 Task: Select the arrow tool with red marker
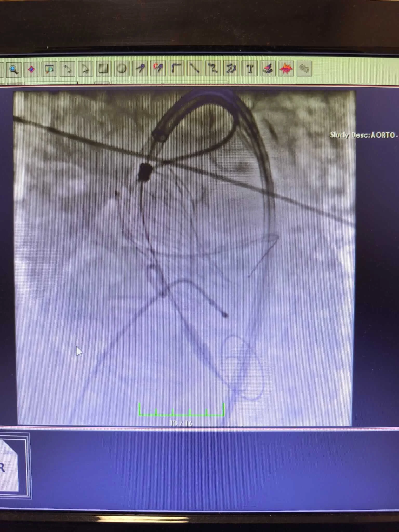(x=158, y=69)
